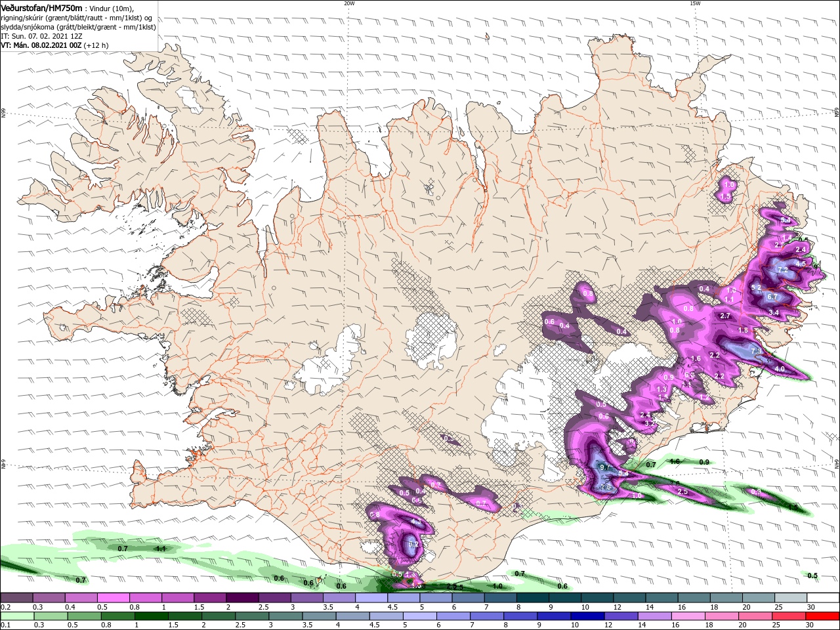Click the 20W longitude label
This screenshot has height=630, width=840.
pyautogui.click(x=349, y=3)
